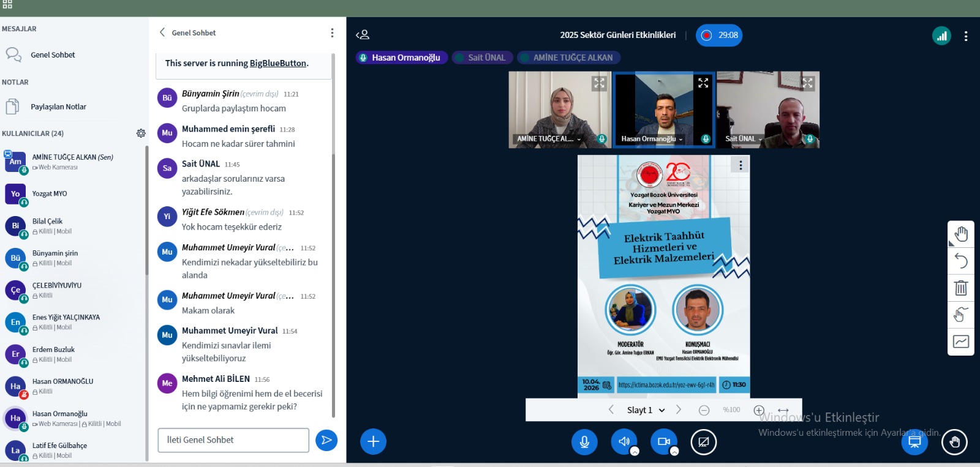The width and height of the screenshot is (980, 467).
Task: Send chat message with the paper plane button
Action: pos(326,440)
